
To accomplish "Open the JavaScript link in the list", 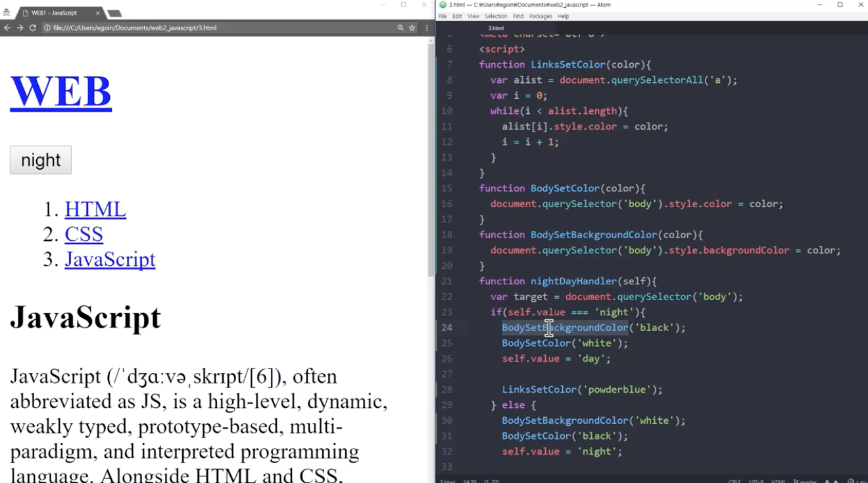I will pos(110,259).
